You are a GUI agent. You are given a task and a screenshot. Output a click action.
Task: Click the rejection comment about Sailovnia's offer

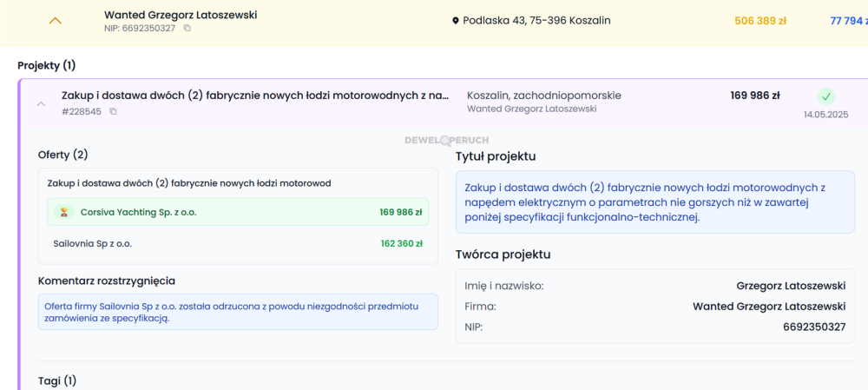[238, 312]
